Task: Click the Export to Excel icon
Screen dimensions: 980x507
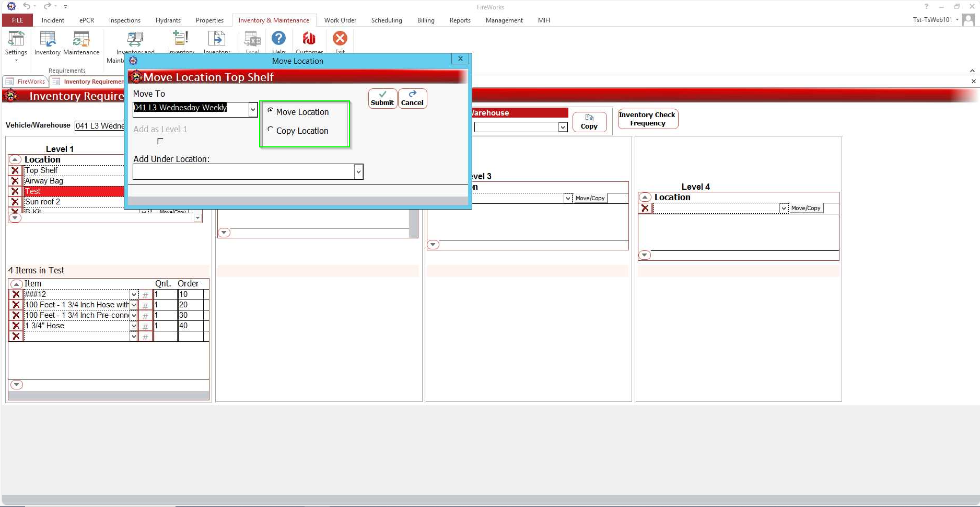Action: [x=252, y=39]
